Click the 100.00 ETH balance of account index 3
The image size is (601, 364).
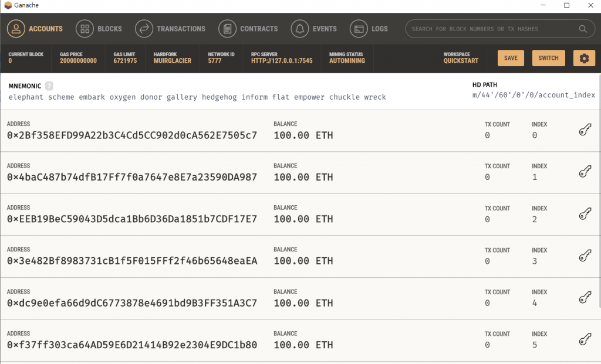[x=303, y=261]
